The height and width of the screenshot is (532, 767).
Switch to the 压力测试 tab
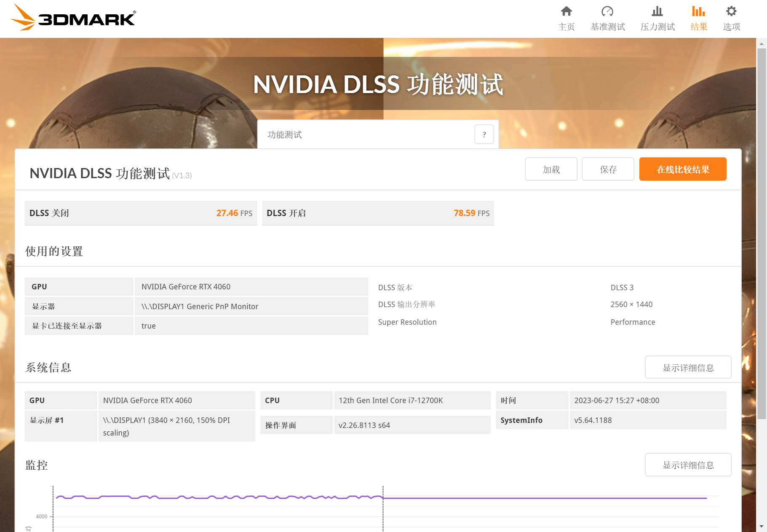tap(657, 27)
